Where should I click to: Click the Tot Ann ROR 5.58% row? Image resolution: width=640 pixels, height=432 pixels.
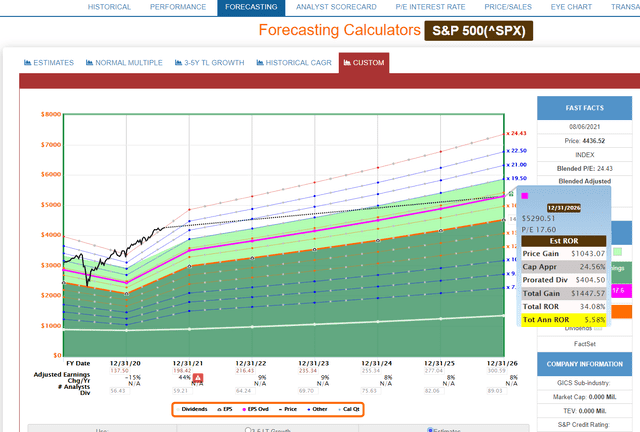tap(564, 320)
